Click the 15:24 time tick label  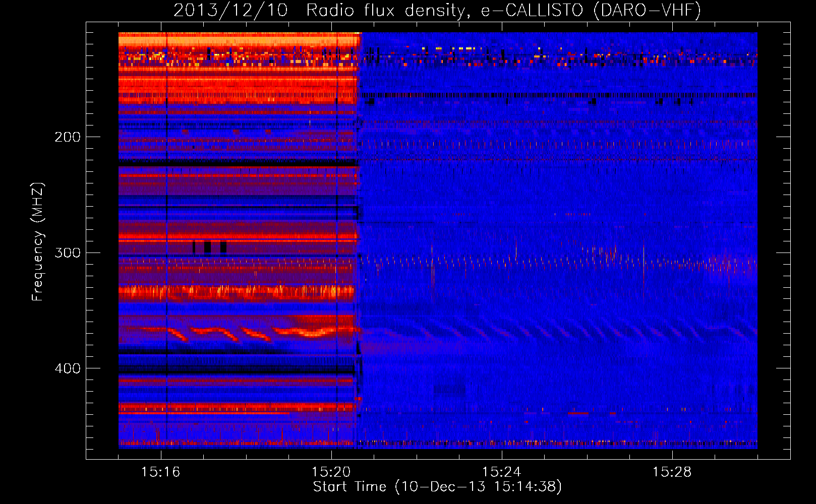pos(502,472)
